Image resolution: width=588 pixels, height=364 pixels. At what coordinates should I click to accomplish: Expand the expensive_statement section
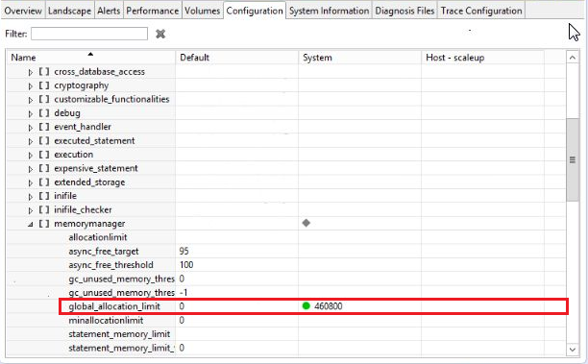pyautogui.click(x=31, y=169)
